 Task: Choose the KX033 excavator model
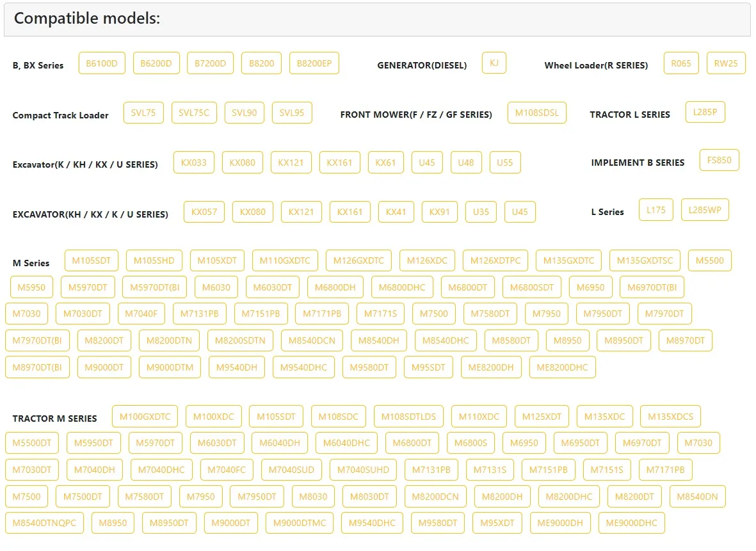pos(194,163)
